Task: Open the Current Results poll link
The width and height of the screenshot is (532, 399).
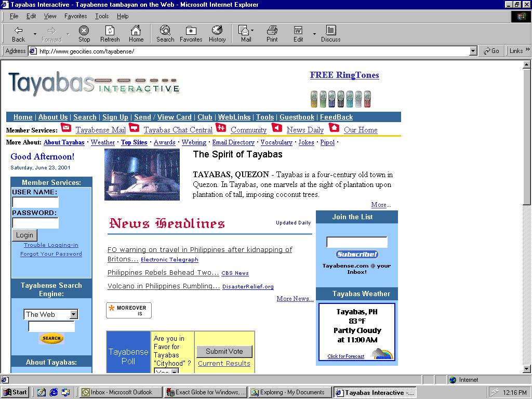Action: (224, 363)
